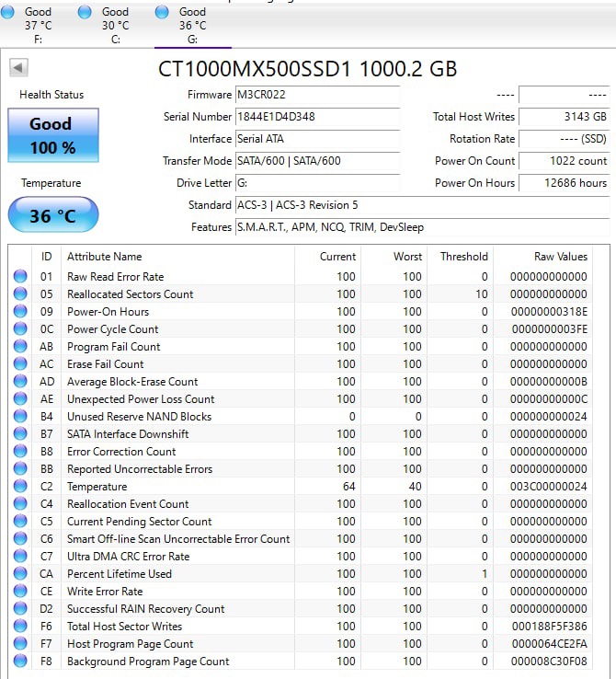Select the Reallocated Sectors Count attribute name

pyautogui.click(x=131, y=294)
